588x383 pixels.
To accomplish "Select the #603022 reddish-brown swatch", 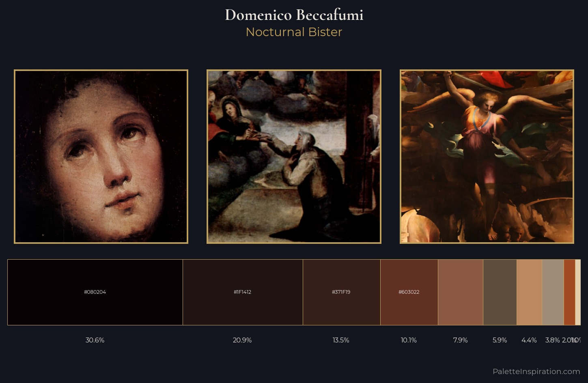I will pos(409,292).
